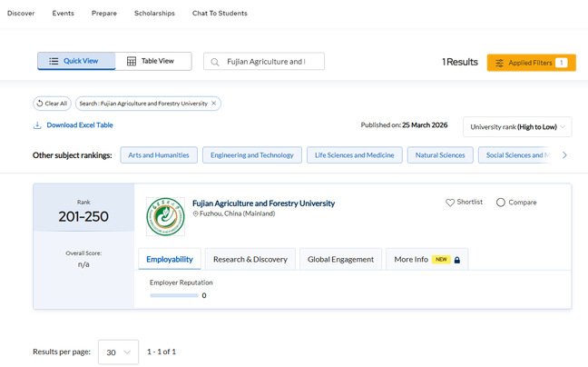Image resolution: width=588 pixels, height=367 pixels.
Task: Click the lock icon on More Info
Action: pyautogui.click(x=457, y=260)
